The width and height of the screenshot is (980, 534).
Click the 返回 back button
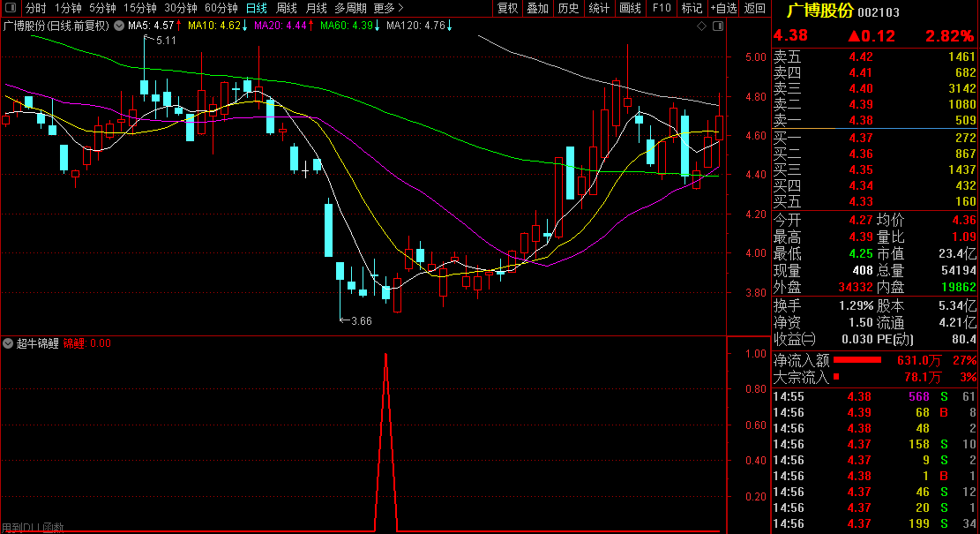point(755,8)
